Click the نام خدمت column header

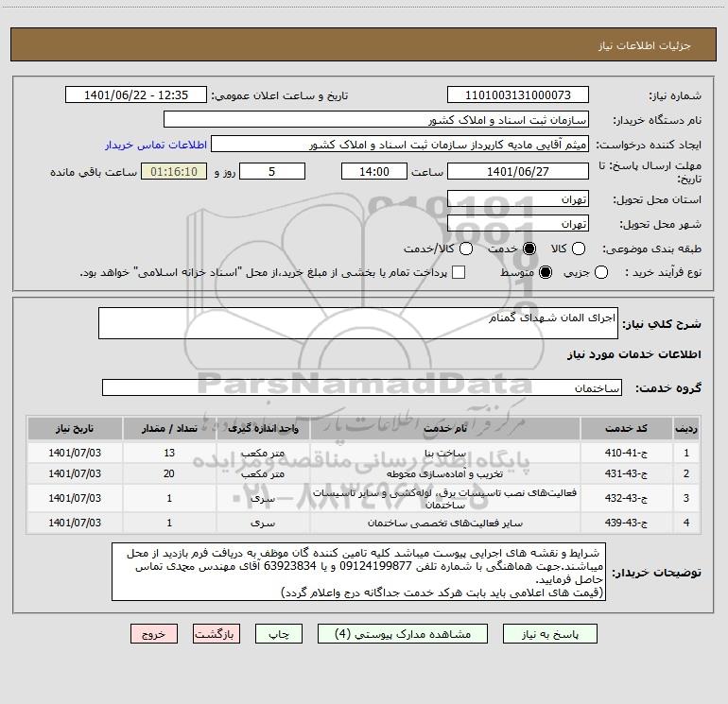pos(444,428)
